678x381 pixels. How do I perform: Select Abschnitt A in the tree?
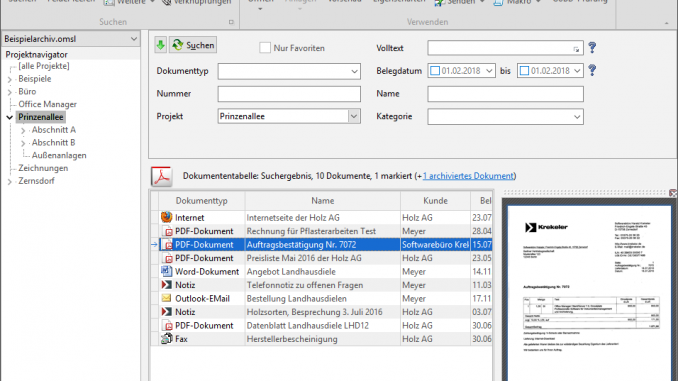[x=54, y=130]
